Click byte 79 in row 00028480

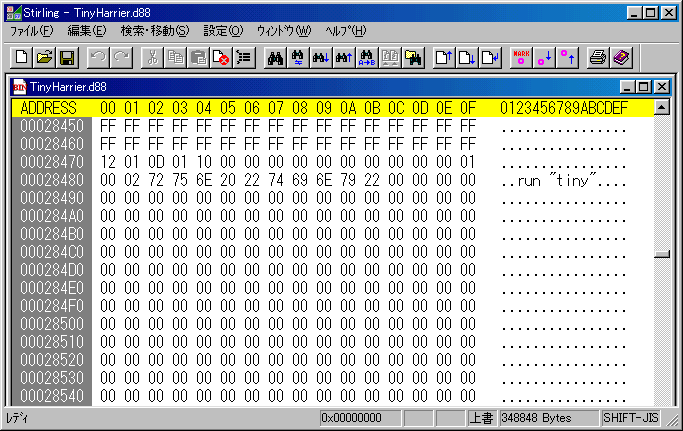pos(348,180)
